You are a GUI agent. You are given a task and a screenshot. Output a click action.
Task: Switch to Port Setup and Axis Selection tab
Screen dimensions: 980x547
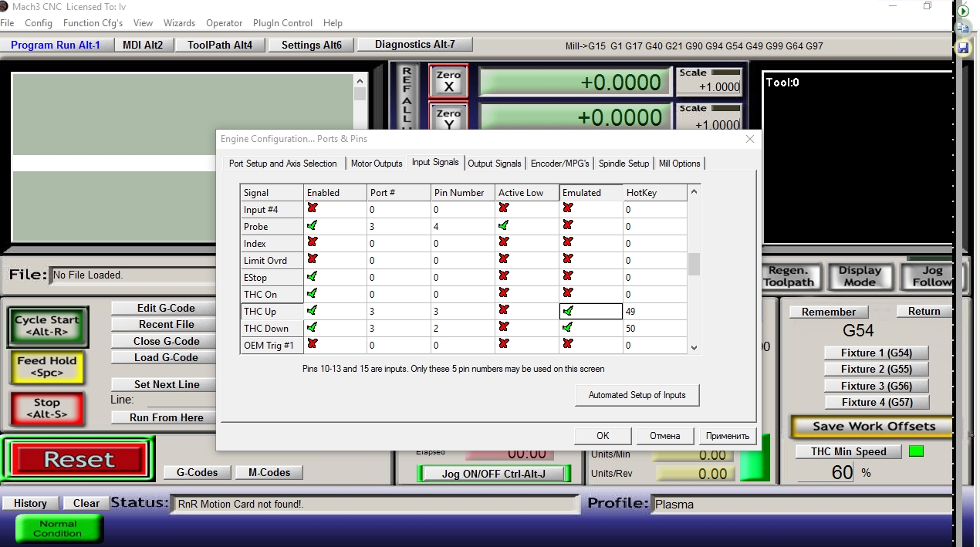click(x=282, y=164)
